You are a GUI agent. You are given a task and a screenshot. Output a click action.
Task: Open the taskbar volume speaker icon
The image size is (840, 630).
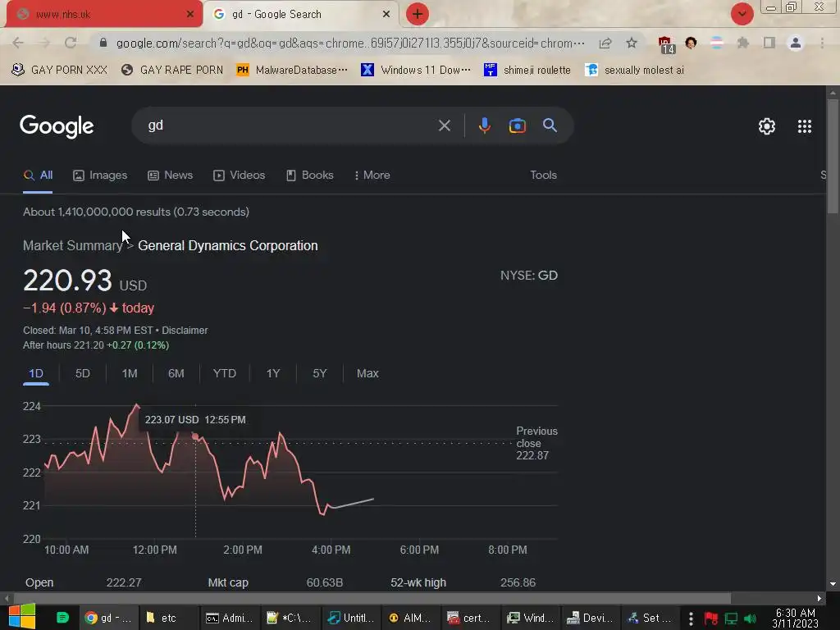(x=750, y=619)
